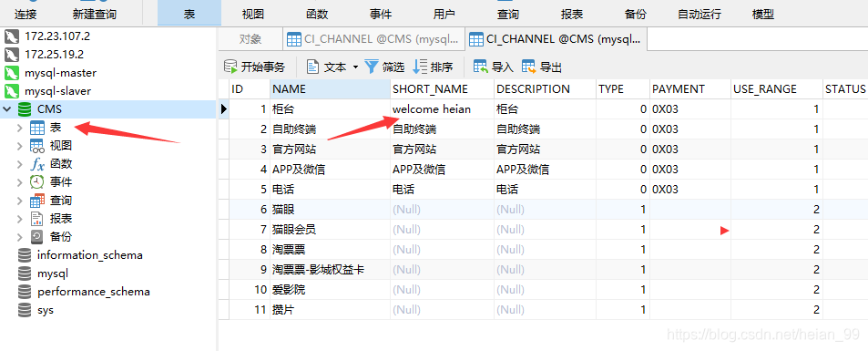Click the USE_RANGE column header
The height and width of the screenshot is (351, 868).
point(777,89)
